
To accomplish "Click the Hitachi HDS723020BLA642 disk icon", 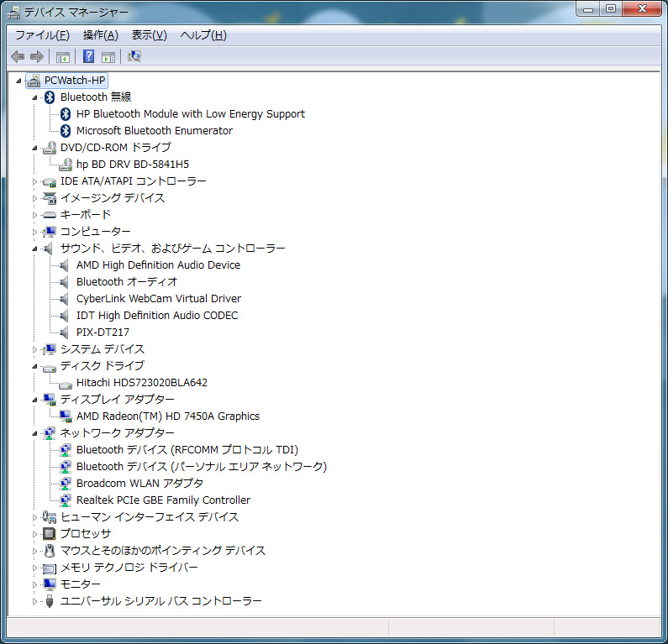I will tap(66, 383).
